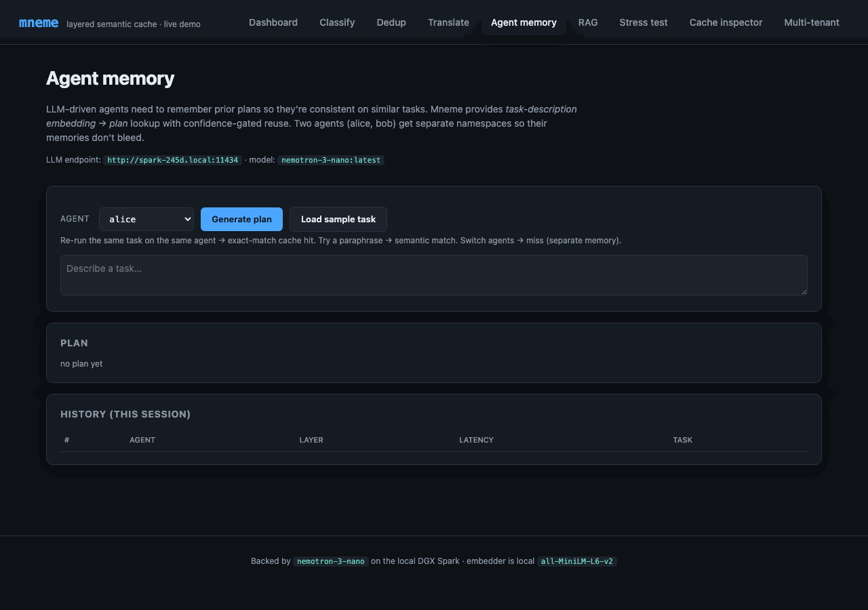Open the Dashboard tab

273,22
